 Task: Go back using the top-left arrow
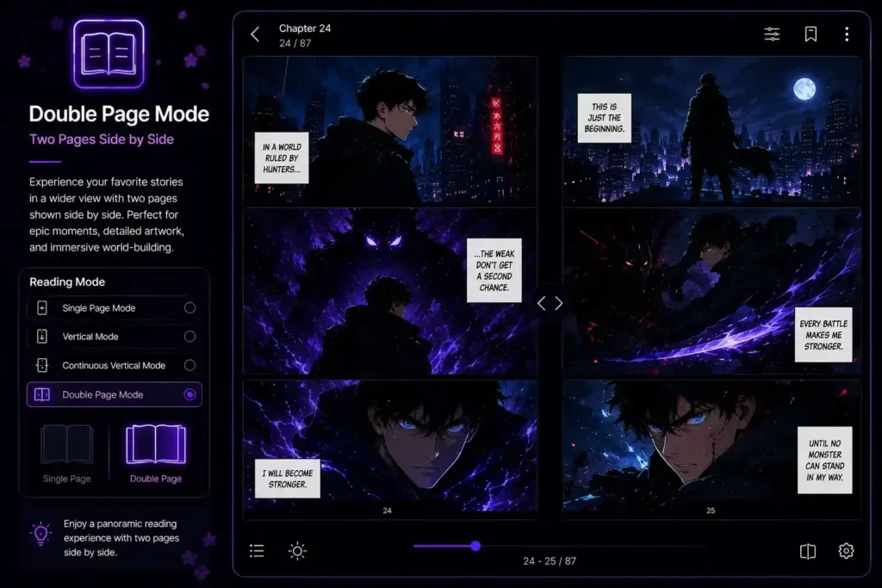[255, 34]
